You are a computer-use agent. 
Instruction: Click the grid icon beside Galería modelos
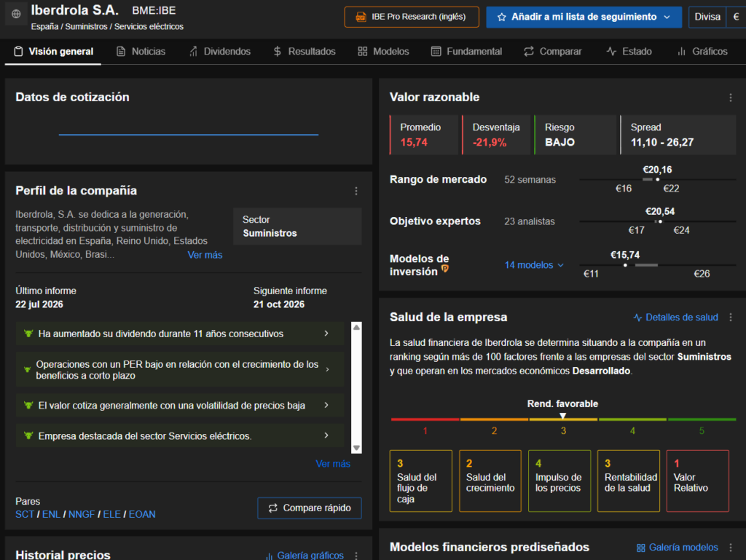641,548
